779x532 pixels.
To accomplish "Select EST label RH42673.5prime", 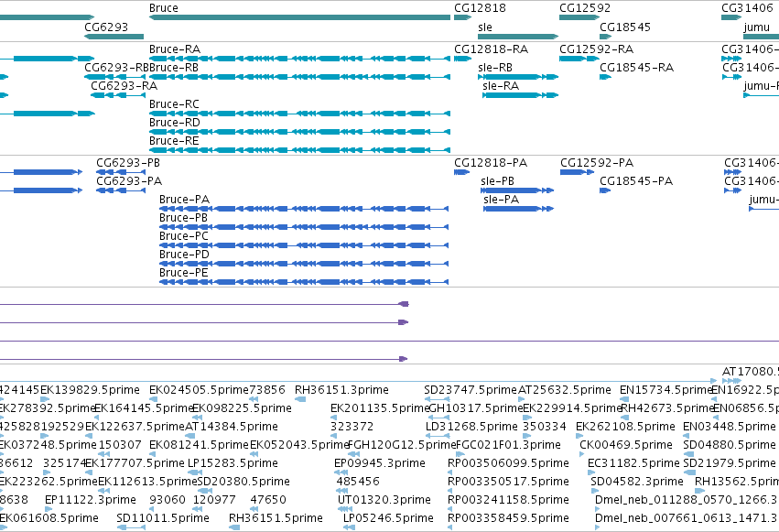I will tap(667, 408).
